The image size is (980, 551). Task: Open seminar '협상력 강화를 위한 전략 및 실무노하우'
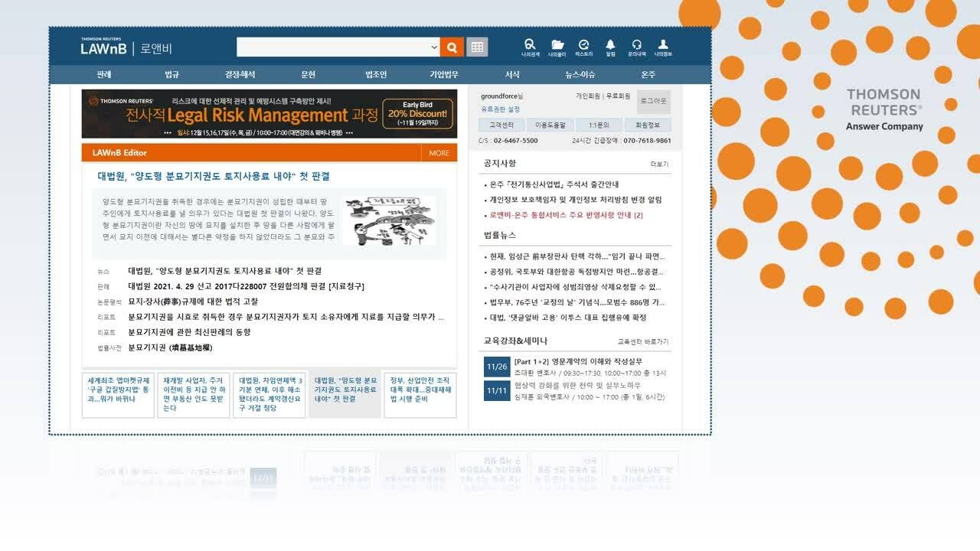(x=577, y=386)
